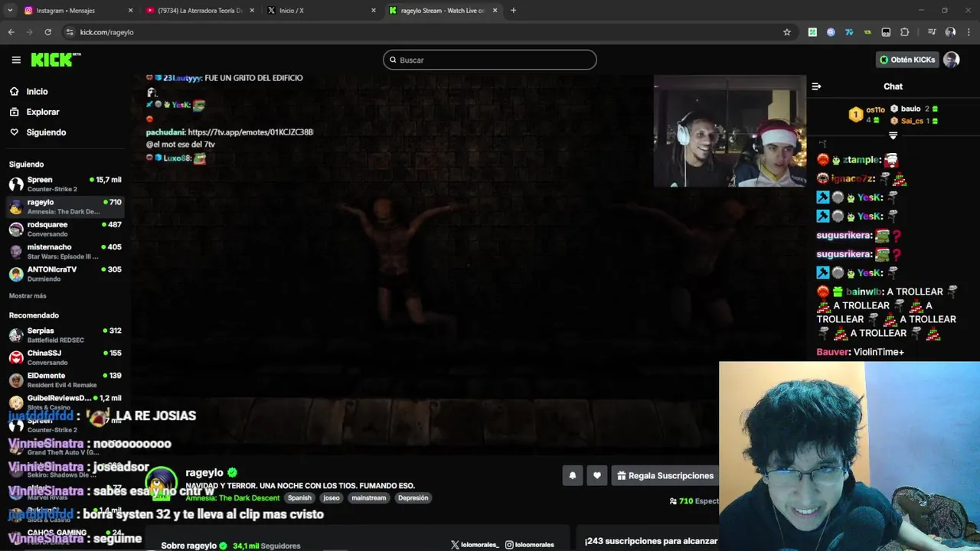Click the heart follow icon
This screenshot has height=551, width=980.
(597, 475)
